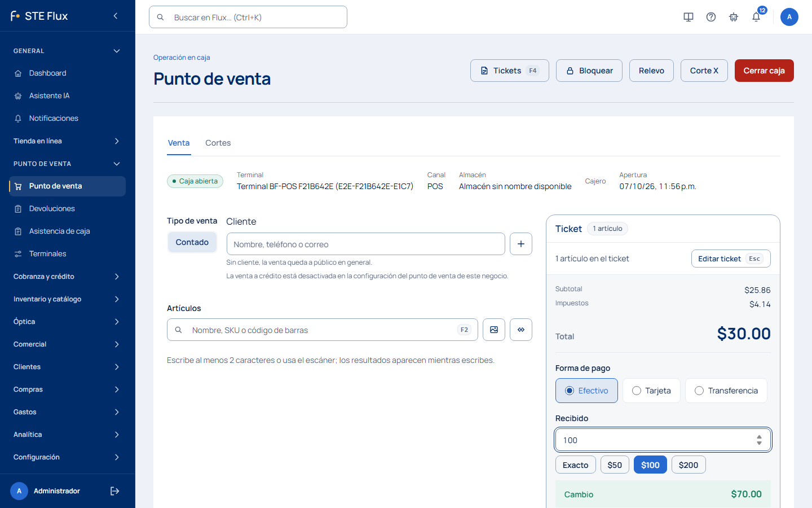Open Asistencia de caja in the sidebar
812x508 pixels.
click(68, 231)
